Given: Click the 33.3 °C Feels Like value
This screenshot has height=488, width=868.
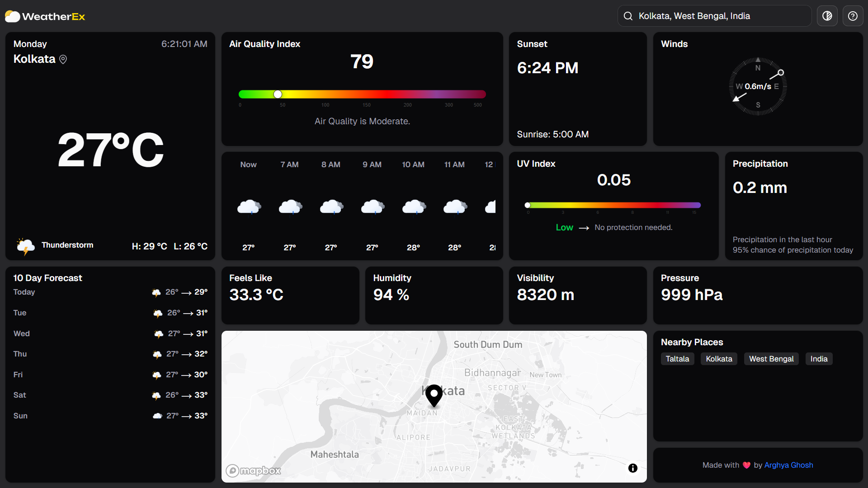Looking at the screenshot, I should pyautogui.click(x=256, y=295).
